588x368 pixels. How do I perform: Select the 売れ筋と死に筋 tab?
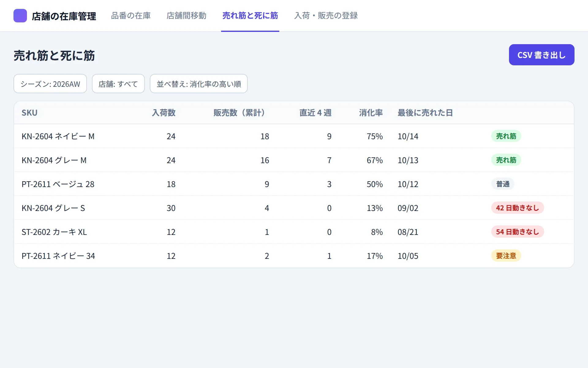pos(250,16)
